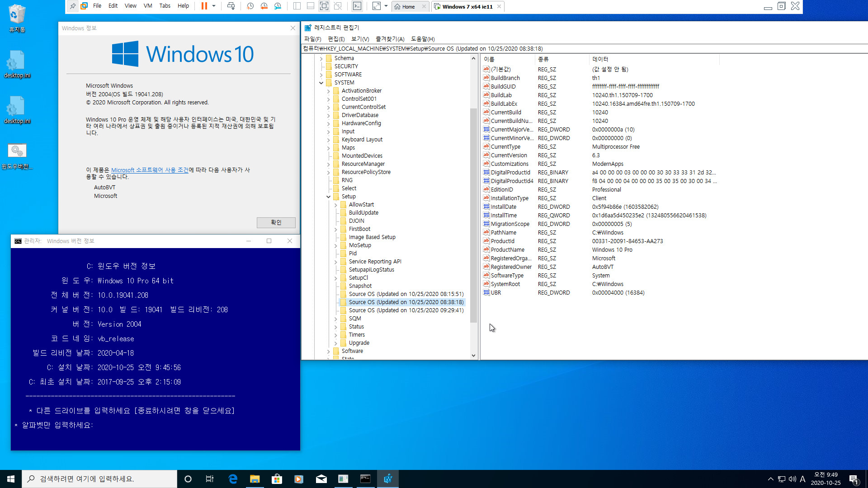Select the SECURITY registry hive
Screen dimensions: 868x488
pyautogui.click(x=346, y=66)
